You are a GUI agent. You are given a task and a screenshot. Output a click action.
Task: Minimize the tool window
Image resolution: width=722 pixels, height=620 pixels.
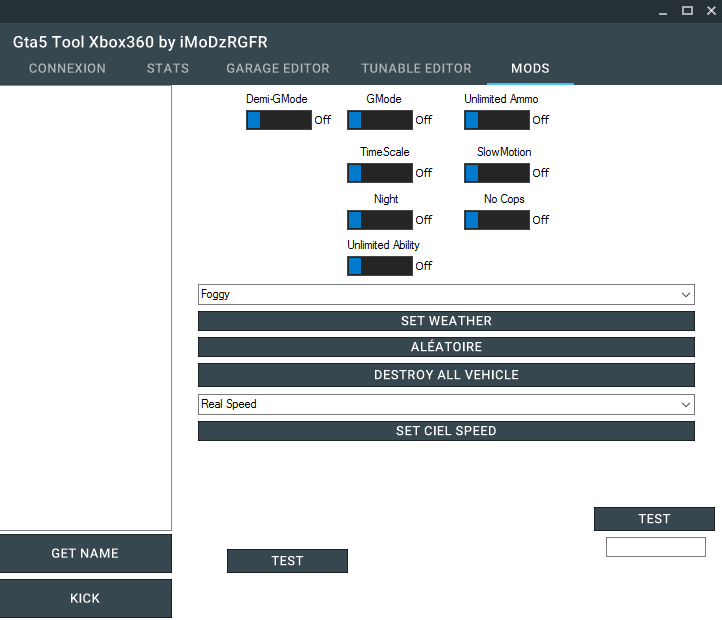point(663,11)
